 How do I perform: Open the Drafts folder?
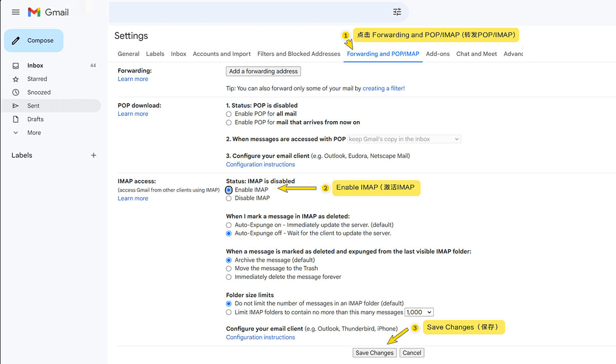click(35, 119)
